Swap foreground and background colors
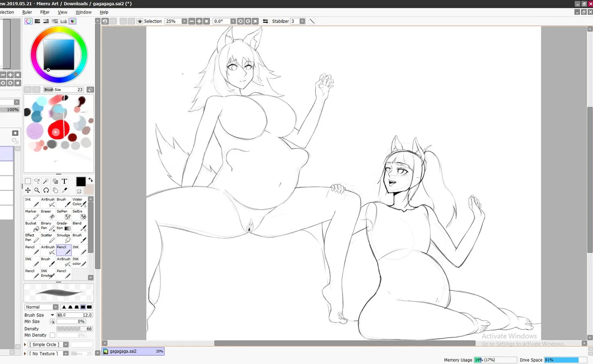The image size is (593, 364). 90,180
